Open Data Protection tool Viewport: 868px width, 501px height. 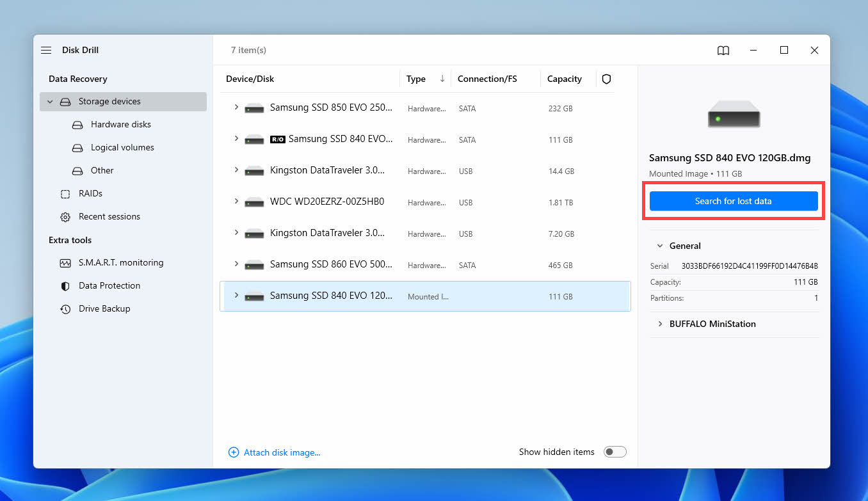[x=109, y=286]
